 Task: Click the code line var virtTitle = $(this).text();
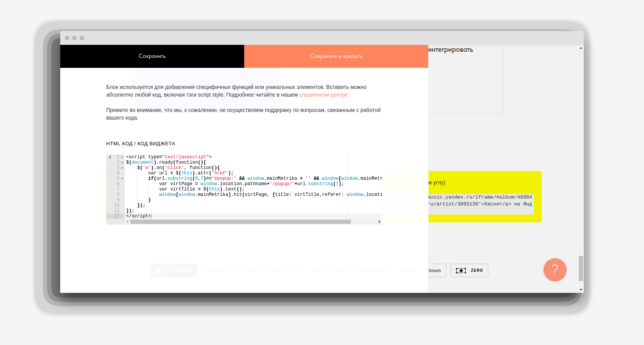(202, 189)
